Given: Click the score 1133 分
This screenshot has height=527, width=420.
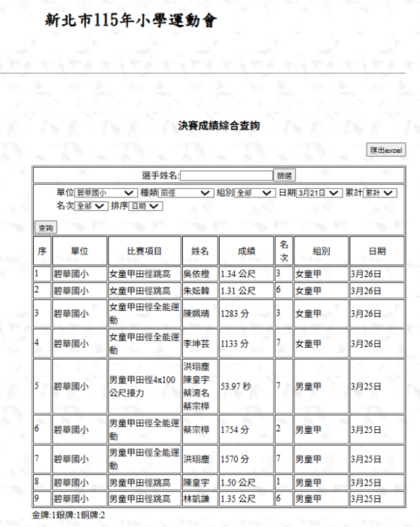Looking at the screenshot, I should coord(235,343).
